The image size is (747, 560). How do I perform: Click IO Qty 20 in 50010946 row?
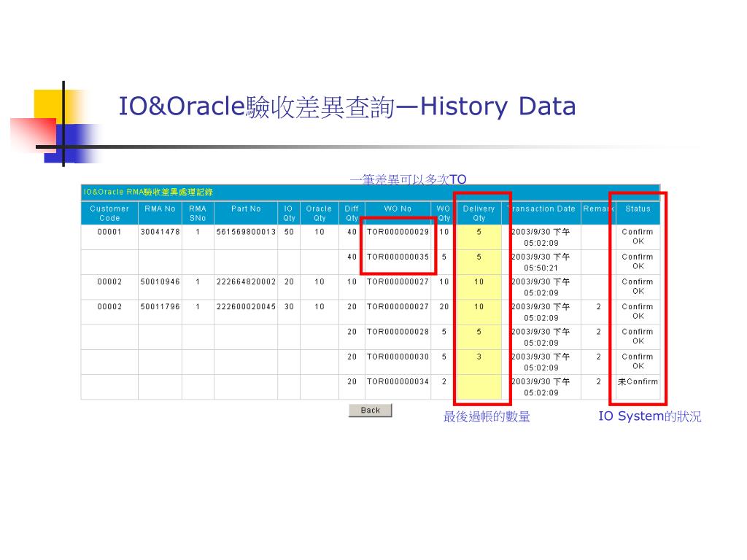[289, 282]
